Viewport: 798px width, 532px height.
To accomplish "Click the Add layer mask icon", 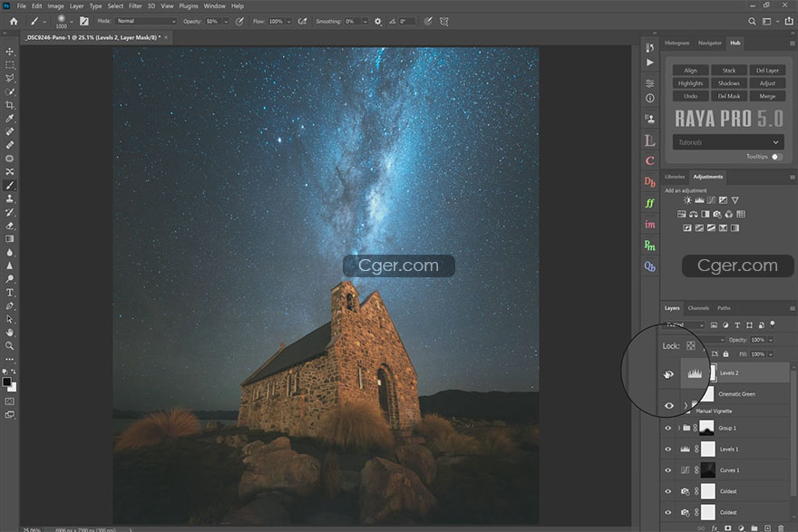I will (728, 528).
